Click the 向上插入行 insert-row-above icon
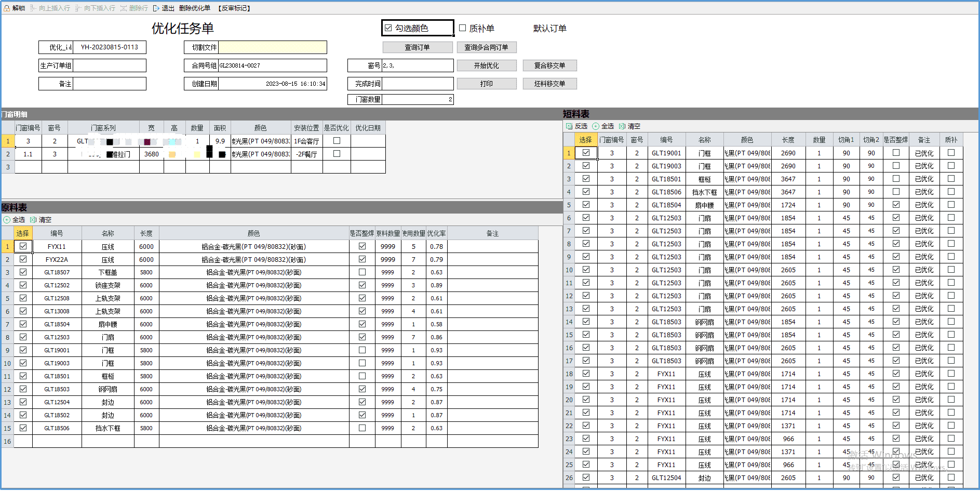 [x=33, y=8]
